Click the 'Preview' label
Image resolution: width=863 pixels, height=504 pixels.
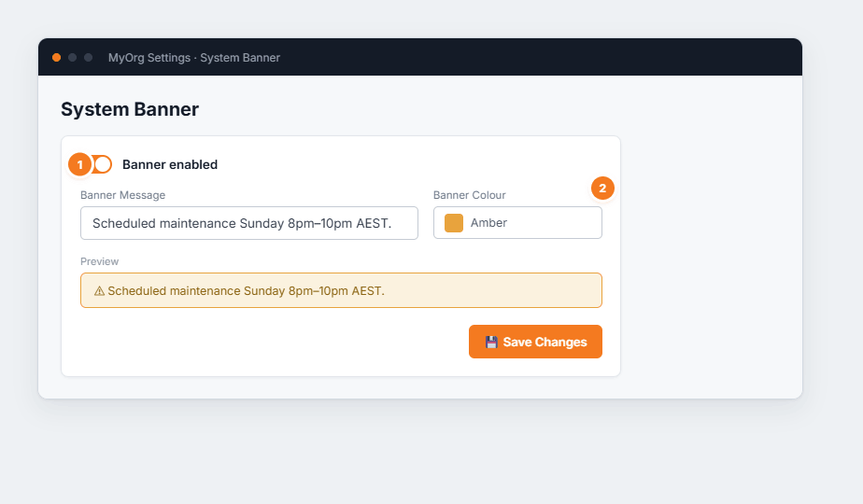100,261
